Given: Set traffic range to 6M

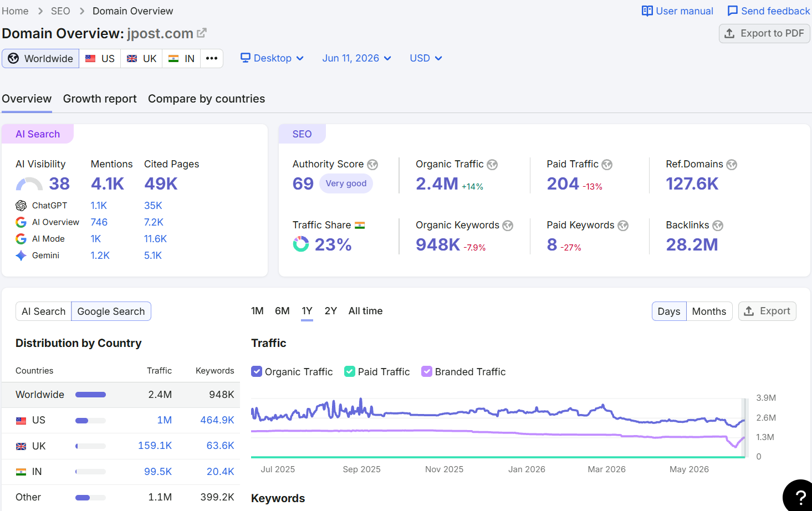Looking at the screenshot, I should pos(282,311).
